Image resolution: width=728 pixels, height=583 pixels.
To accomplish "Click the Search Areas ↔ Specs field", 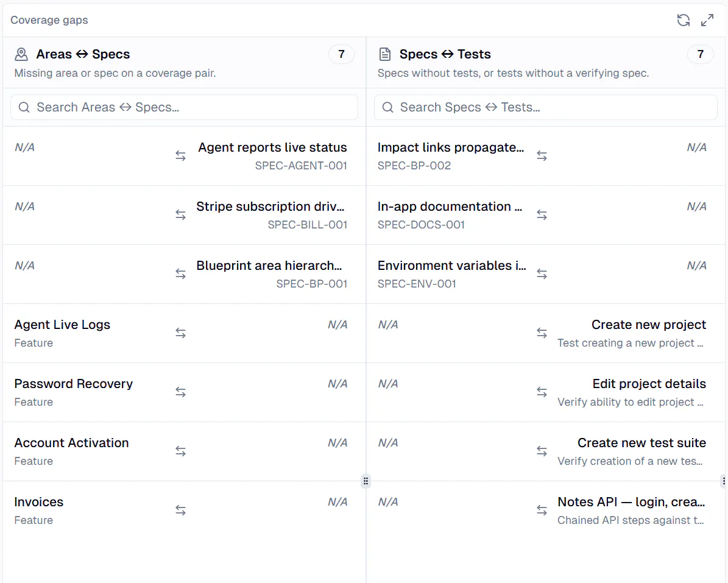I will [x=185, y=107].
